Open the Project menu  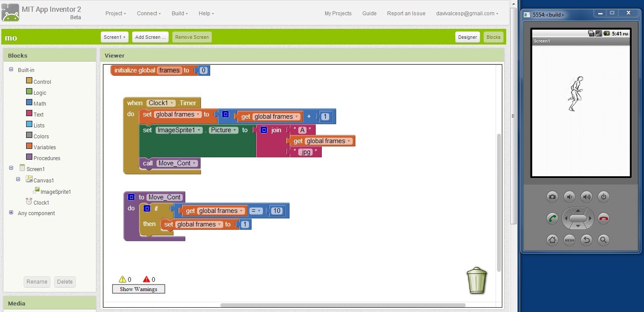point(116,14)
